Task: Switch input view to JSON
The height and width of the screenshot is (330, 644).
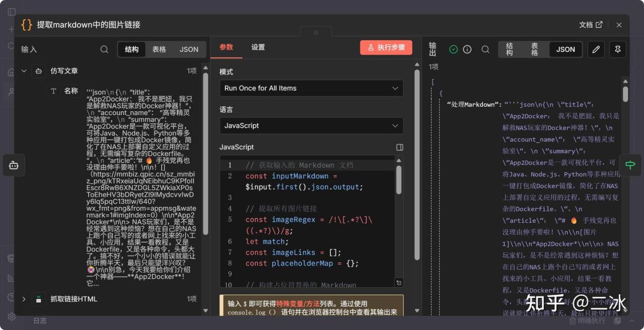Action: (189, 49)
